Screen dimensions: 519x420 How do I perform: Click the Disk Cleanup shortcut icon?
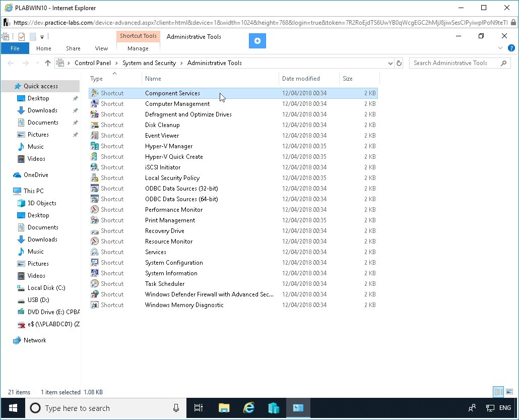(95, 125)
